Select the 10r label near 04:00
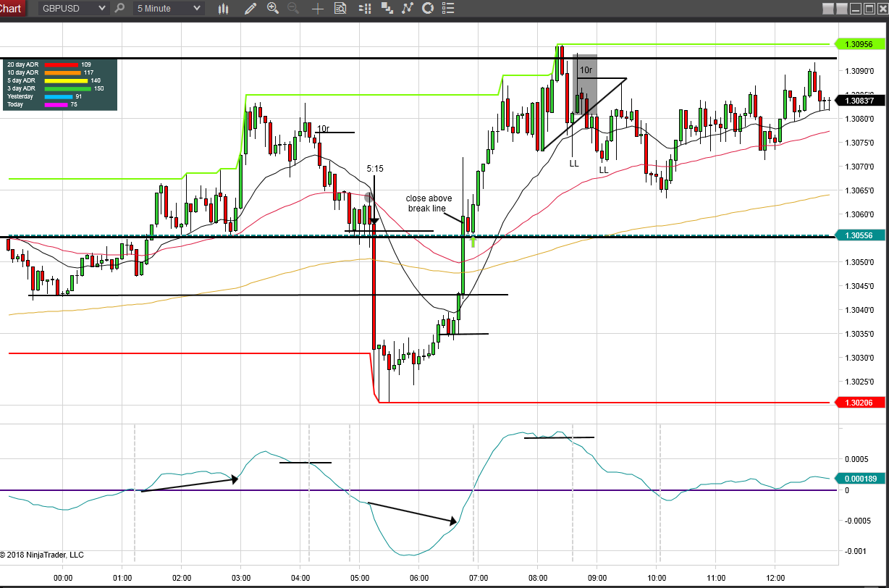889x588 pixels. pos(323,129)
